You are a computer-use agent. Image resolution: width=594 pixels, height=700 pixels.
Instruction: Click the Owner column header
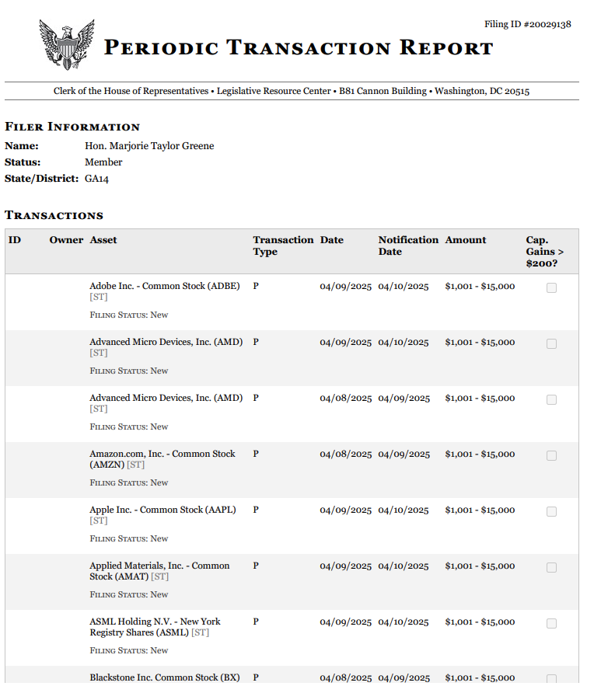(66, 240)
